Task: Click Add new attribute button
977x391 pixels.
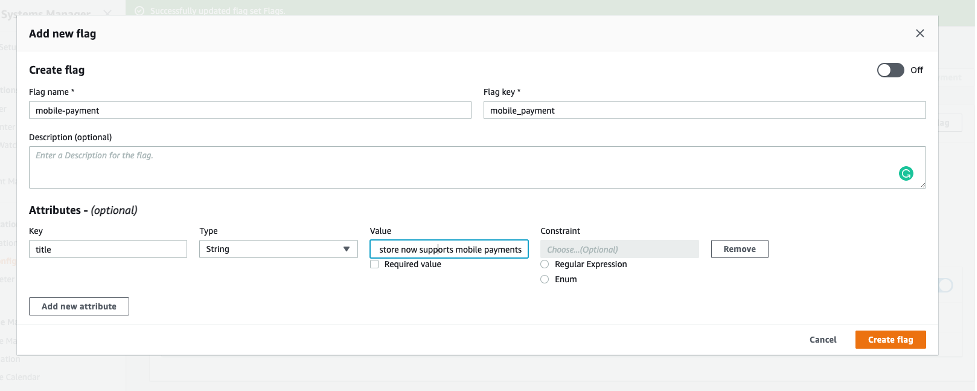Action: coord(79,306)
